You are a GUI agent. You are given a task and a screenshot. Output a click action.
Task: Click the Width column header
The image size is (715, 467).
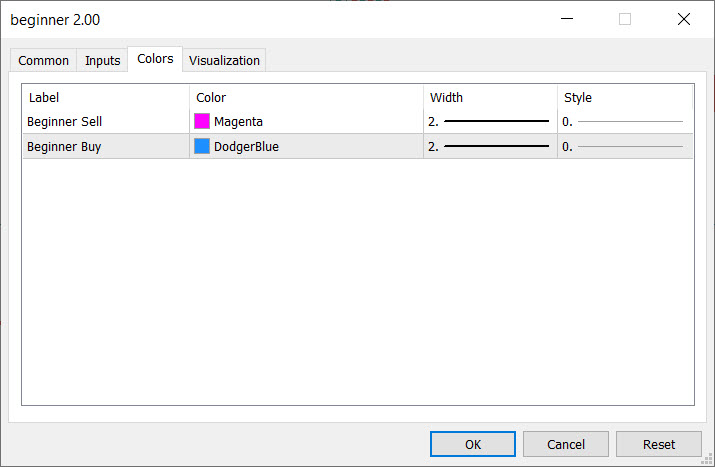click(446, 98)
